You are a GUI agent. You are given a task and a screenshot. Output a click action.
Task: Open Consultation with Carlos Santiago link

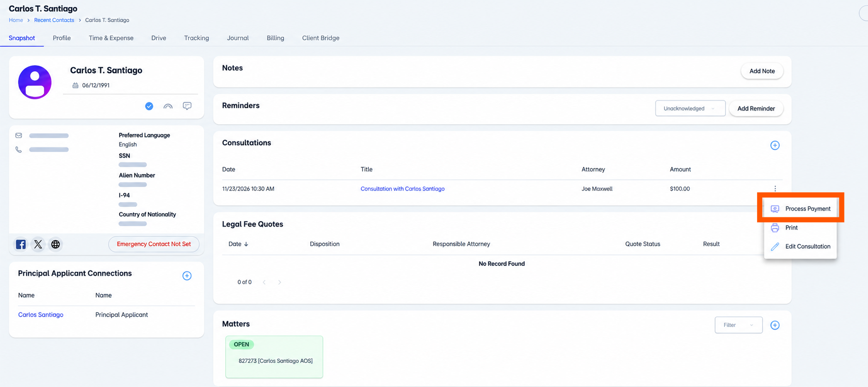402,189
